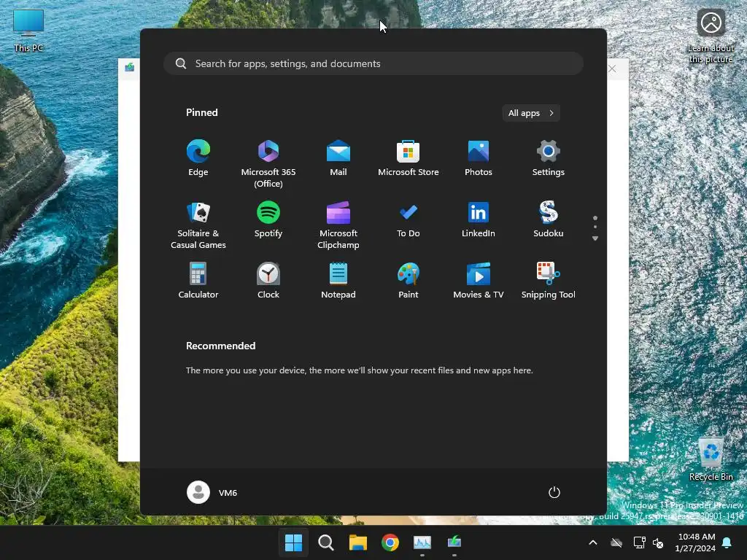The image size is (747, 560).
Task: Open the power options button
Action: point(554,492)
